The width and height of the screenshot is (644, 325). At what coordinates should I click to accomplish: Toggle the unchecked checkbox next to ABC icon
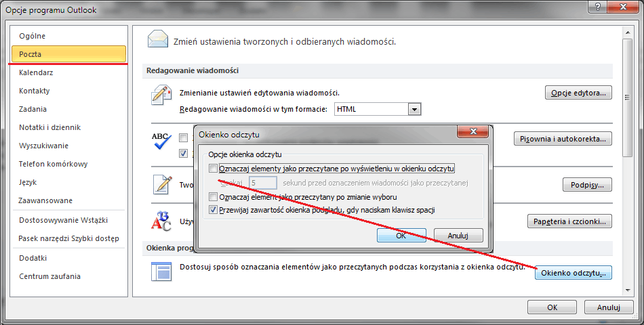(x=183, y=138)
